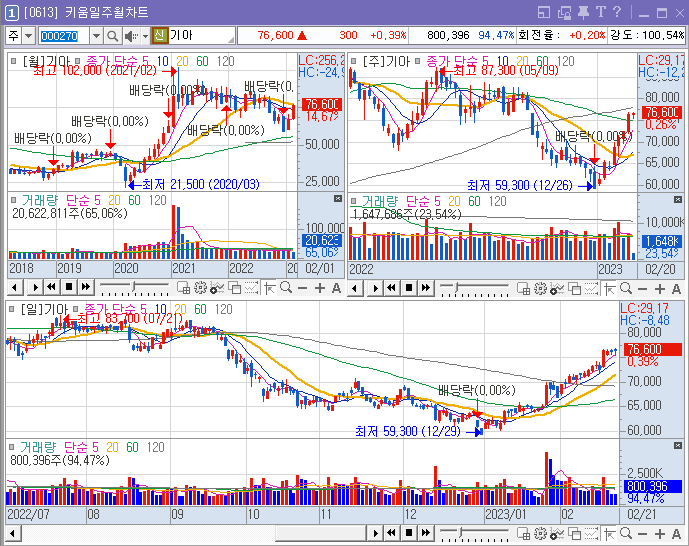Screen dimensions: 689x546
Task: Fast-forward monthly chart with double-right arrows
Action: (x=86, y=288)
